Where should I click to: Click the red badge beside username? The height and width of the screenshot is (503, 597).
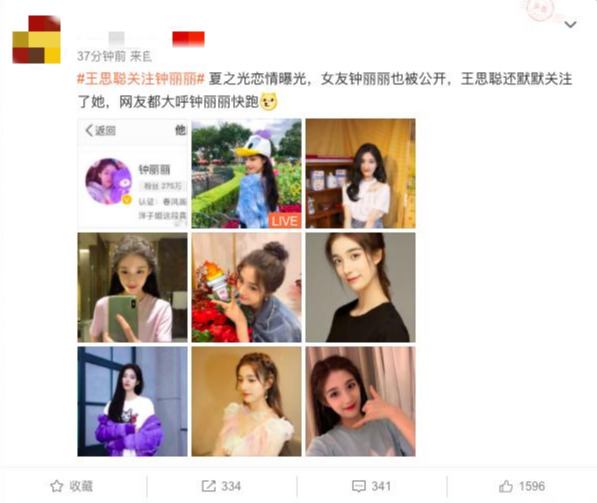pos(188,39)
